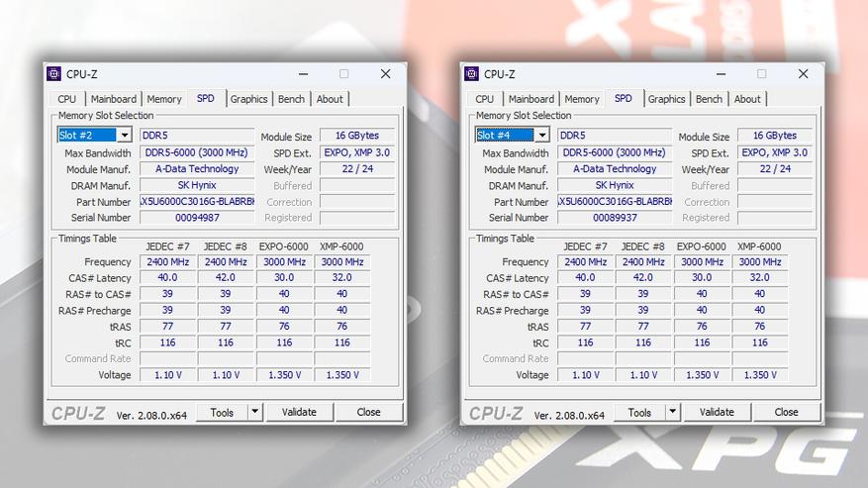The width and height of the screenshot is (868, 488).
Task: Open the Graphics tab in the right CPU-Z window
Action: [666, 99]
